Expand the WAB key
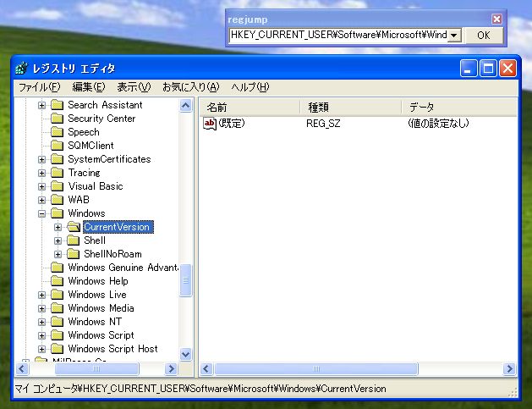532x409 pixels. coord(41,200)
